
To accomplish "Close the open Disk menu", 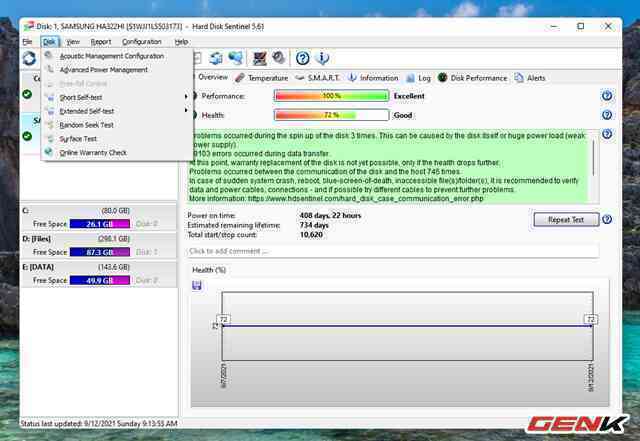I will pyautogui.click(x=50, y=42).
